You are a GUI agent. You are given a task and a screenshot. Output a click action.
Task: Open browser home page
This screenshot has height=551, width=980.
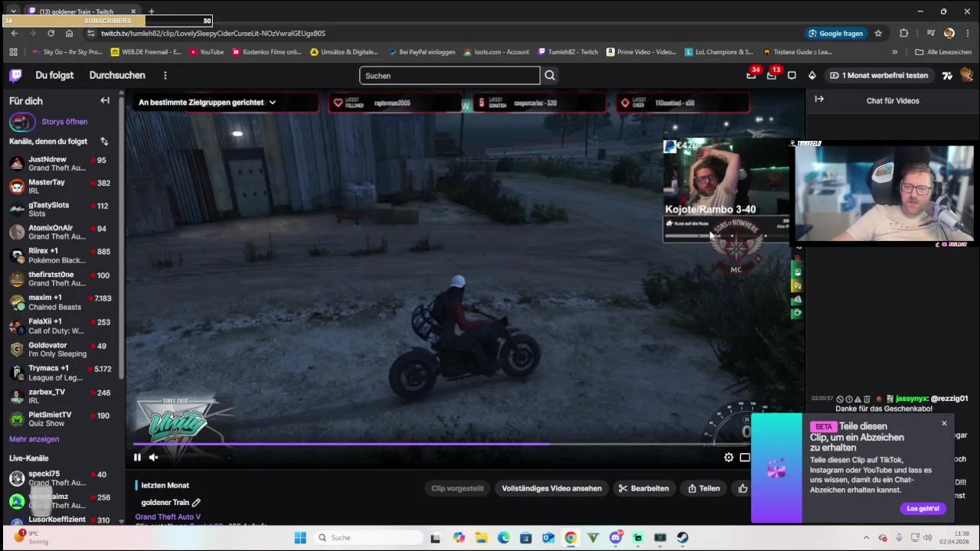pos(69,33)
